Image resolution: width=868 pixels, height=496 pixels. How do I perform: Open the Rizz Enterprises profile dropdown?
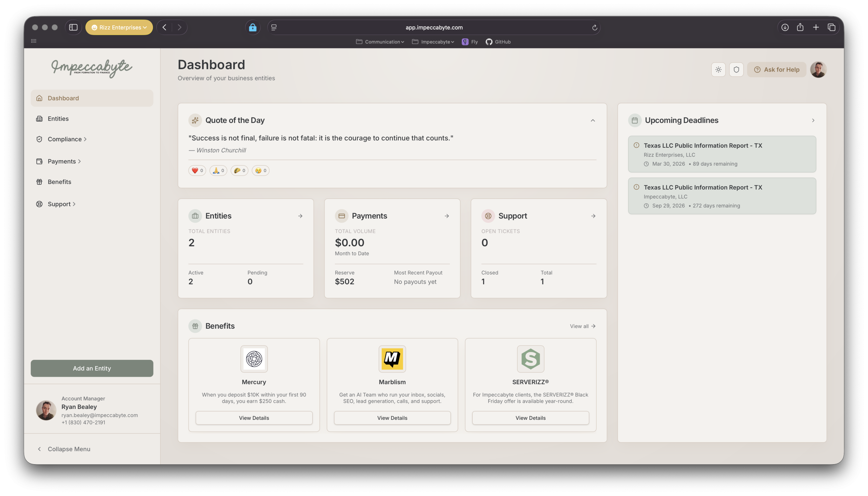(x=119, y=27)
